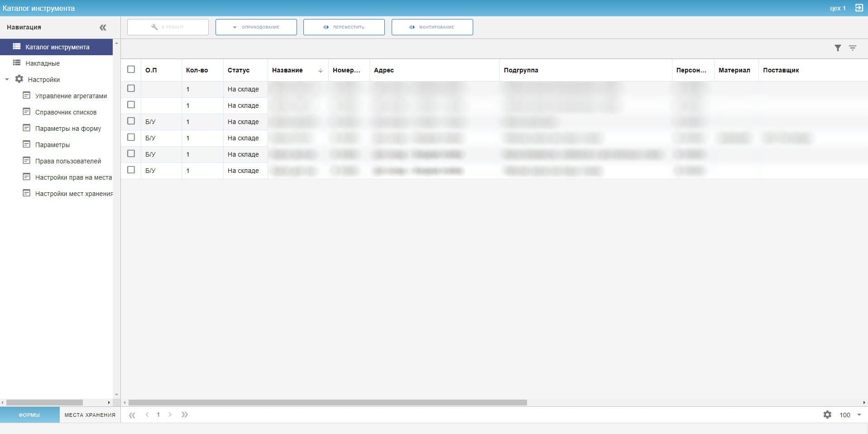Viewport: 868px width, 434px height.
Task: Collapse the Настройки tree section
Action: [x=7, y=80]
